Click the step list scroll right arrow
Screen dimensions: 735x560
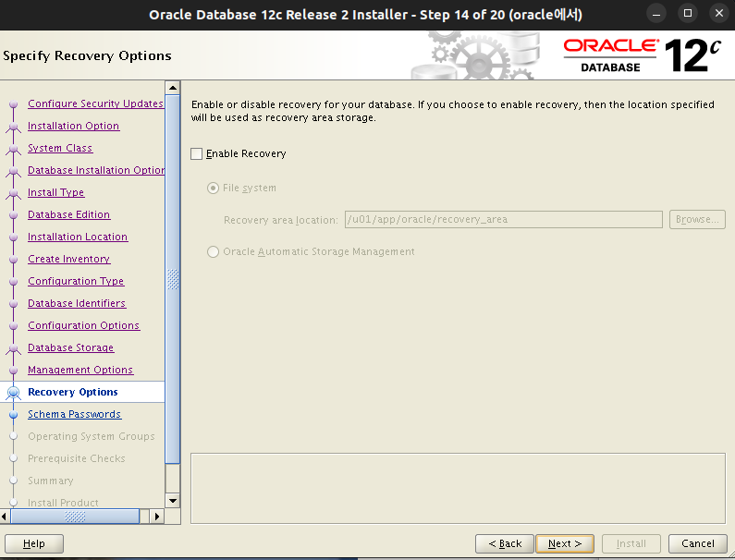point(156,517)
